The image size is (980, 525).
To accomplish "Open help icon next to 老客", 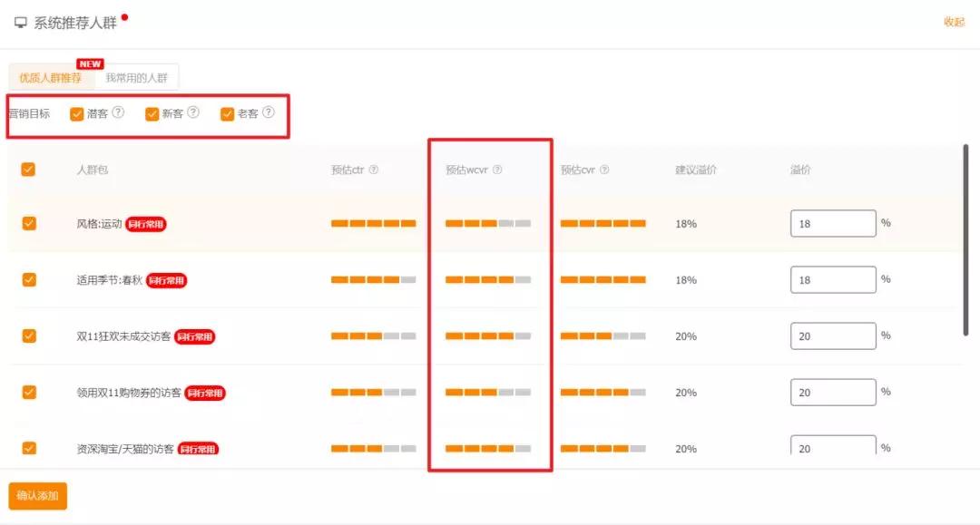I will click(268, 112).
